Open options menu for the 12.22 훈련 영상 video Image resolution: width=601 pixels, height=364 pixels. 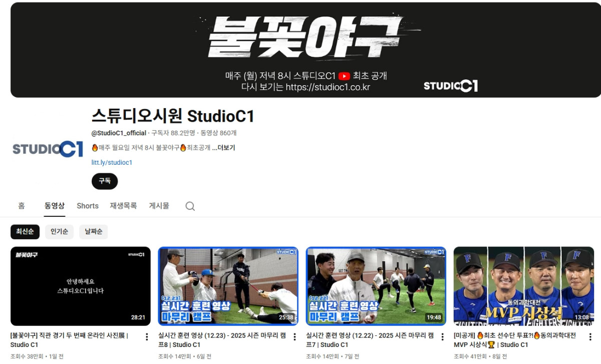443,337
